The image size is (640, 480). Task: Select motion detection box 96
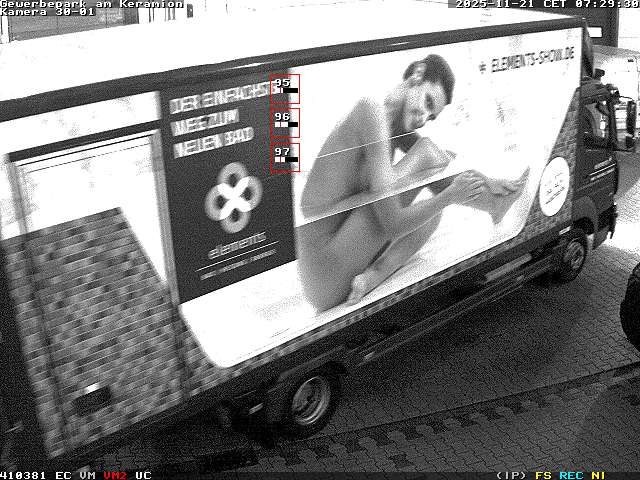[x=285, y=122]
